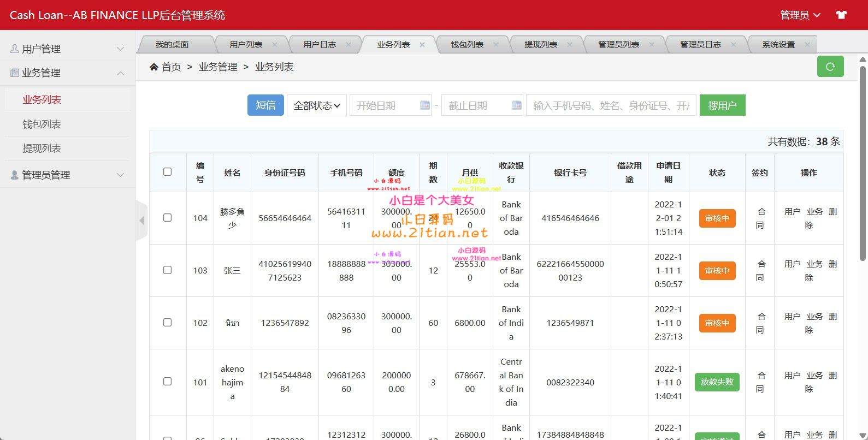The image size is (868, 440).
Task: Toggle the select-all checkbox in table header
Action: pos(167,171)
